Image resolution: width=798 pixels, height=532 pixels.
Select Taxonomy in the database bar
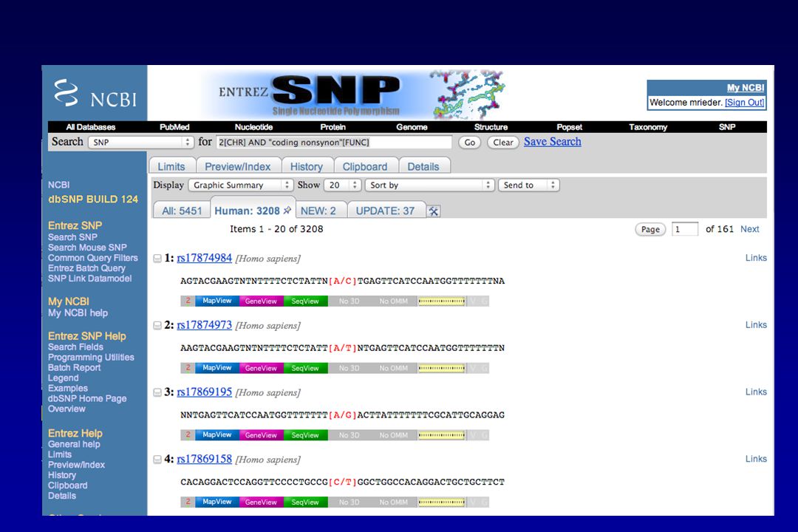tap(648, 127)
